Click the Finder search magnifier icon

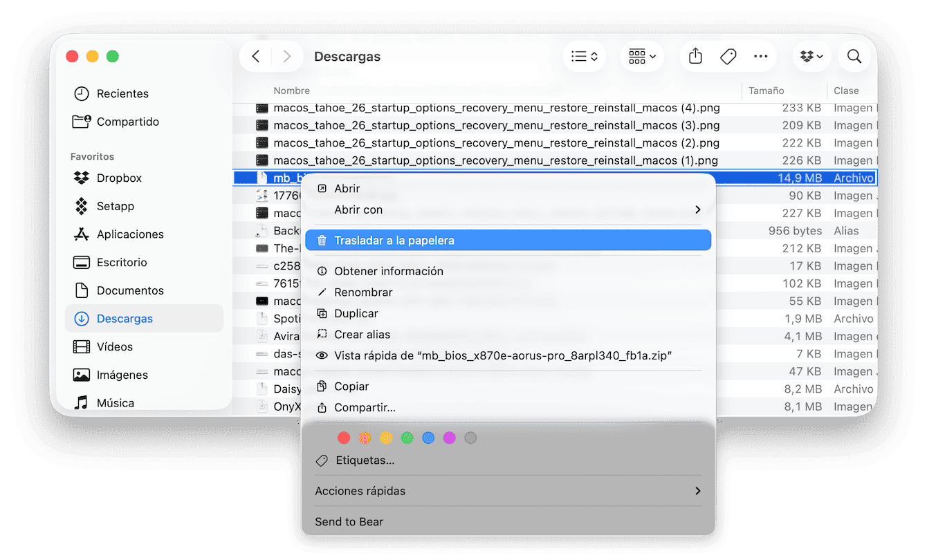click(854, 57)
